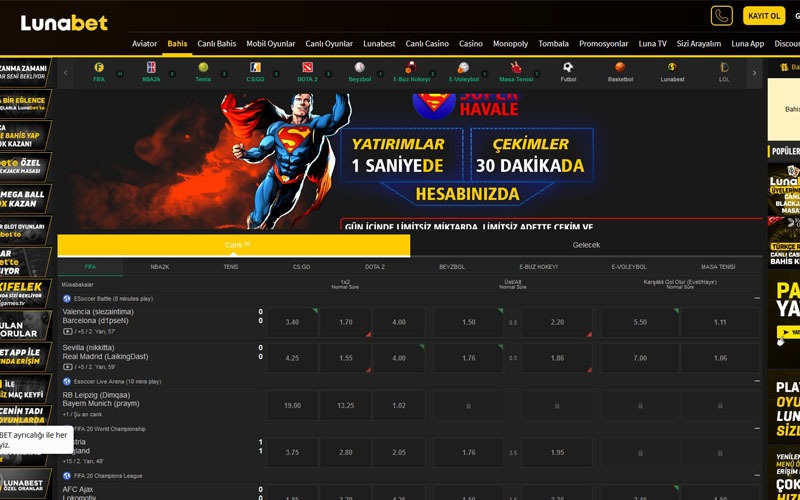Collapse the ESoccer Battle league section
800x500 pixels.
pyautogui.click(x=757, y=298)
